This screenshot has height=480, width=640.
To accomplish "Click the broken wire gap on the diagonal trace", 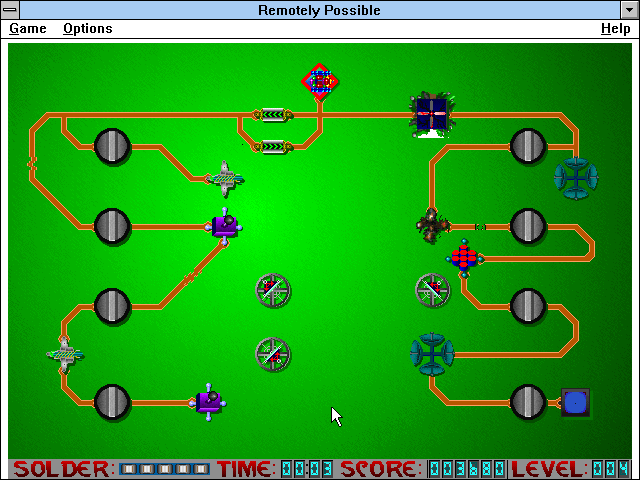I will pyautogui.click(x=192, y=277).
